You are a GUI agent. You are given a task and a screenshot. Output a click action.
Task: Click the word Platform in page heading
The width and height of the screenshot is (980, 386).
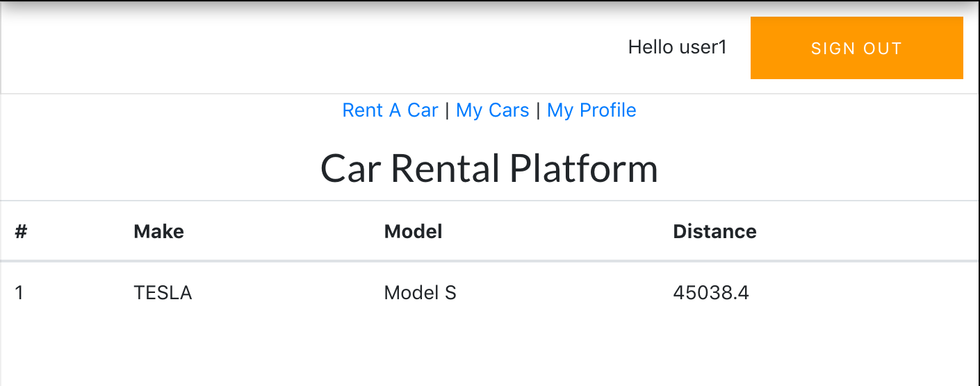click(x=584, y=169)
